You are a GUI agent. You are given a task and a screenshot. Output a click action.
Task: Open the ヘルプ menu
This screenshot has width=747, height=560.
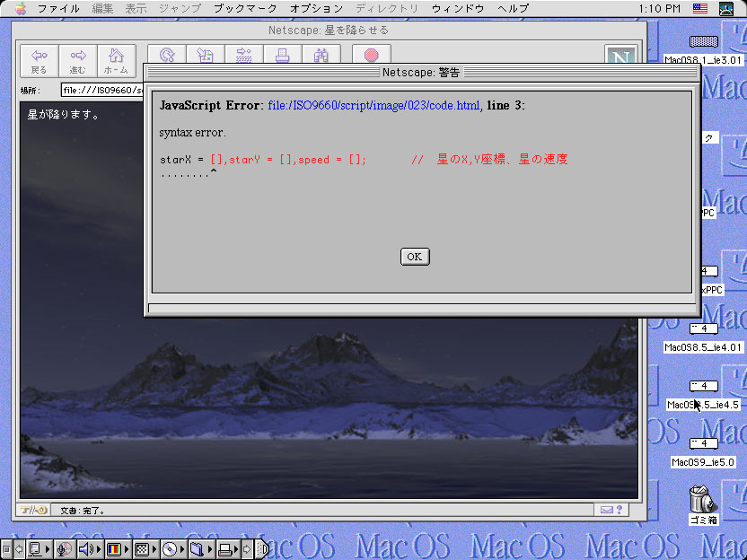[513, 9]
